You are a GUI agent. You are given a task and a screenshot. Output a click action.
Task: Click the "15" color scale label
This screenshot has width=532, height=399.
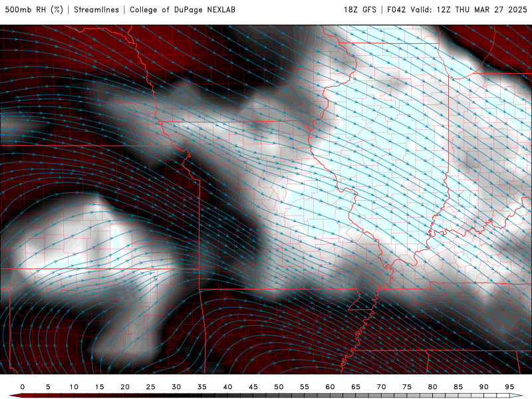click(99, 387)
